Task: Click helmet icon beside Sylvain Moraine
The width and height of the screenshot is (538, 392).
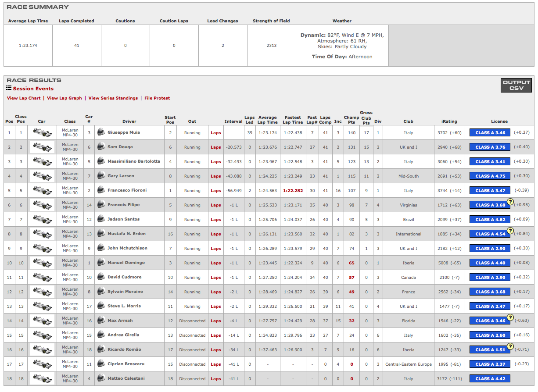Action: point(101,291)
